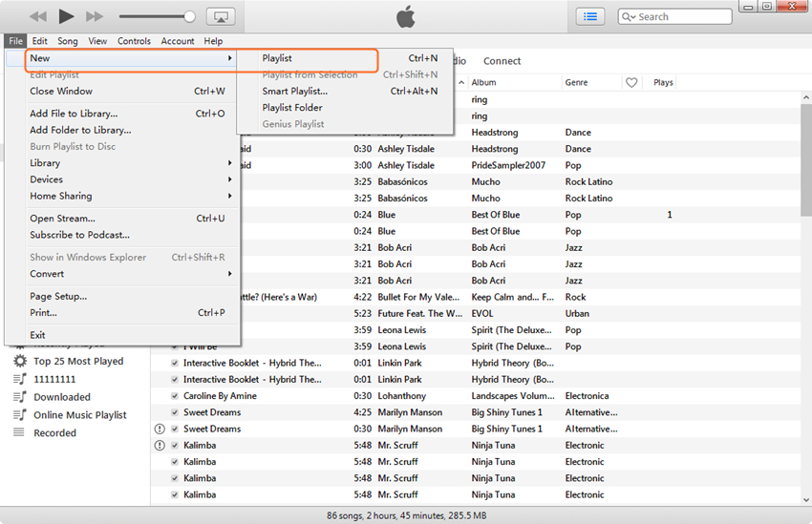Click the Search input field
812x524 pixels.
pyautogui.click(x=674, y=16)
